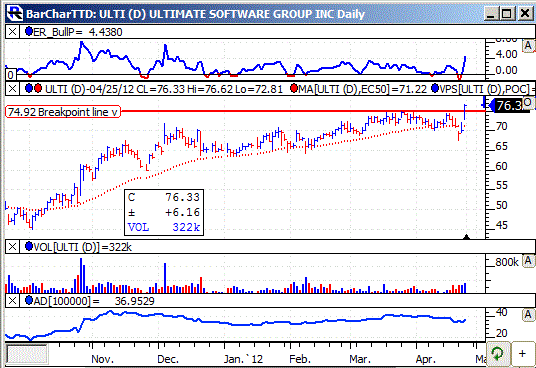Screen dimensions: 536x368
Task: Click the blue VPS[ULTI (D),POC] indicator dot
Action: click(x=436, y=88)
